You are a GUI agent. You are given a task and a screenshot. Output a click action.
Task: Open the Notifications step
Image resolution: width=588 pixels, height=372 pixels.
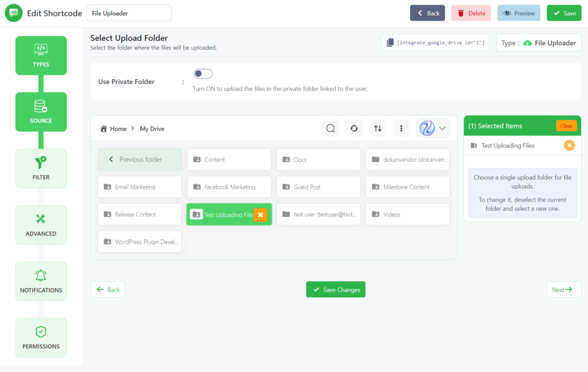click(x=41, y=281)
